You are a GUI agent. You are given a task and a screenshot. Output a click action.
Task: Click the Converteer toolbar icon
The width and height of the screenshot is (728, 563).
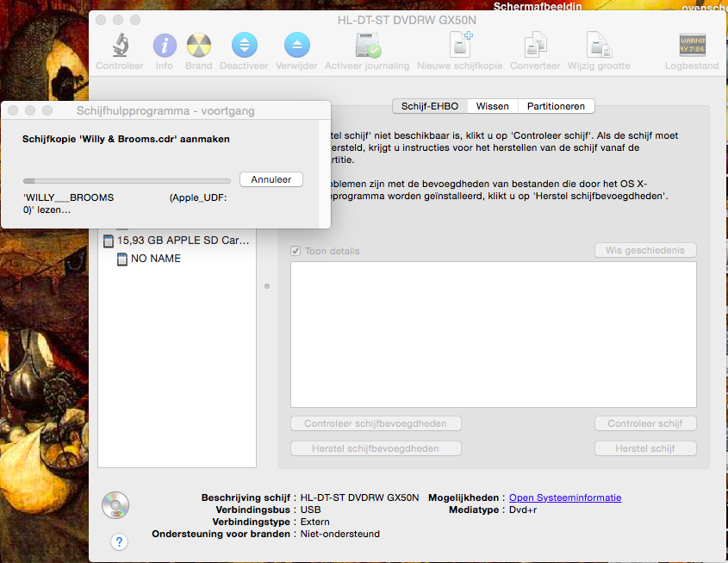tap(536, 45)
